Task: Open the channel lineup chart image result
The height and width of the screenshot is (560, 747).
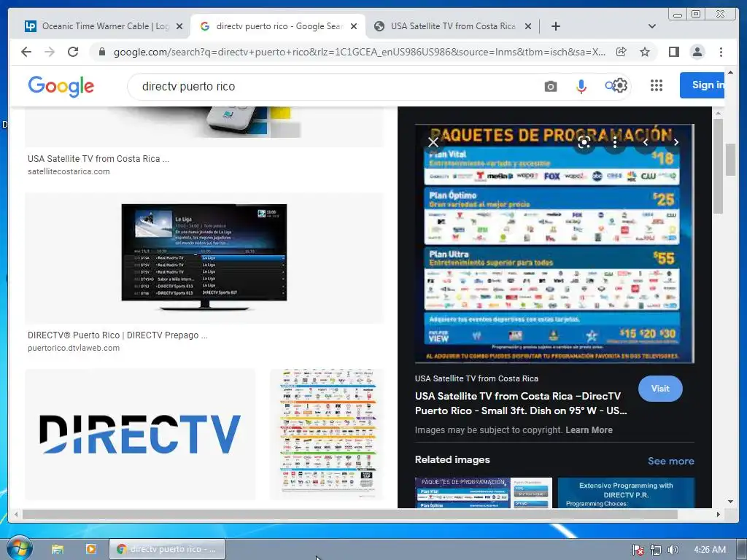Action: (x=327, y=434)
